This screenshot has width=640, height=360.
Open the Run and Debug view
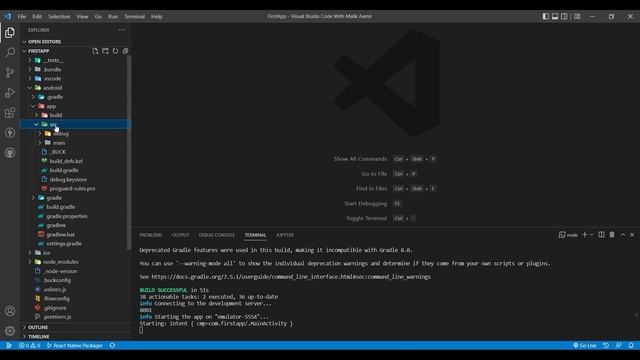[x=10, y=93]
